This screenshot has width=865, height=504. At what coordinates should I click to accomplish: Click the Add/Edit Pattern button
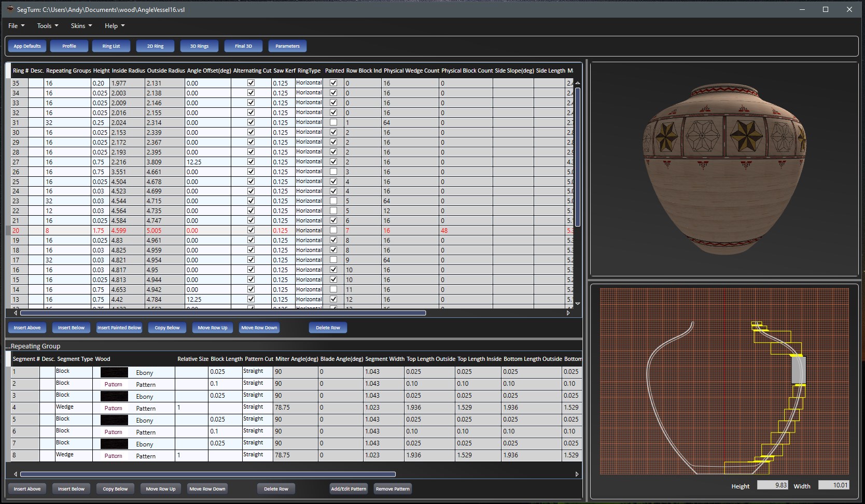[x=348, y=488]
